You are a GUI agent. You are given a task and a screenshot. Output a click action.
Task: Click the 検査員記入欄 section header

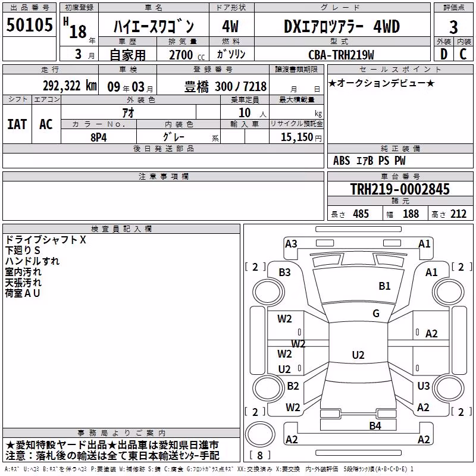(121, 229)
